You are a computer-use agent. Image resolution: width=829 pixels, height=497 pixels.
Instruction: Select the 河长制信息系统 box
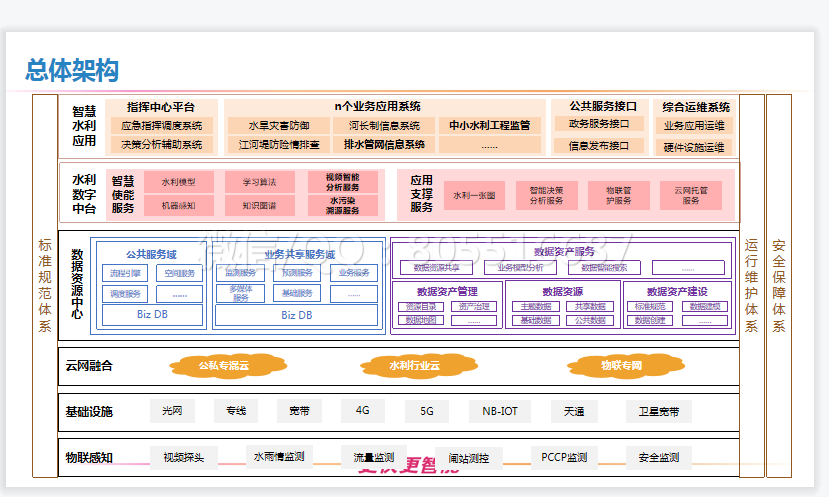(x=384, y=126)
